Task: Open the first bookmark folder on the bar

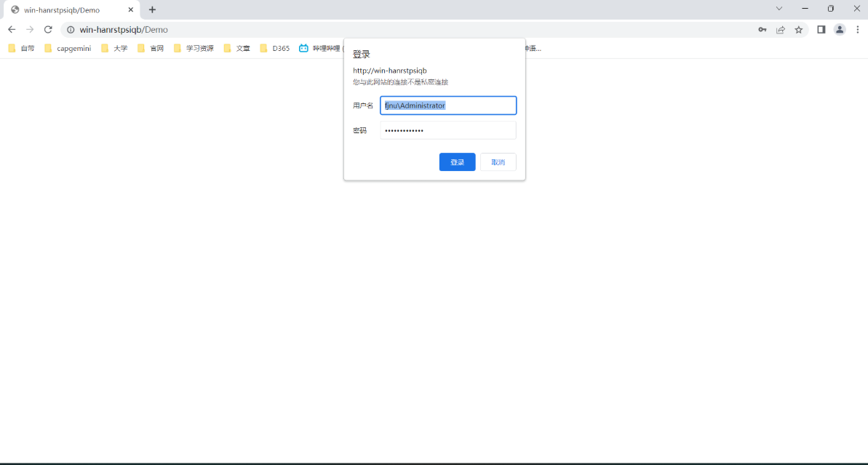Action: (22, 48)
